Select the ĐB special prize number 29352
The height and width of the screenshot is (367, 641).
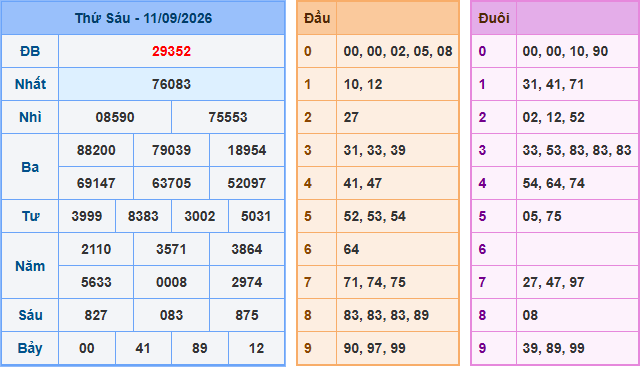click(171, 51)
